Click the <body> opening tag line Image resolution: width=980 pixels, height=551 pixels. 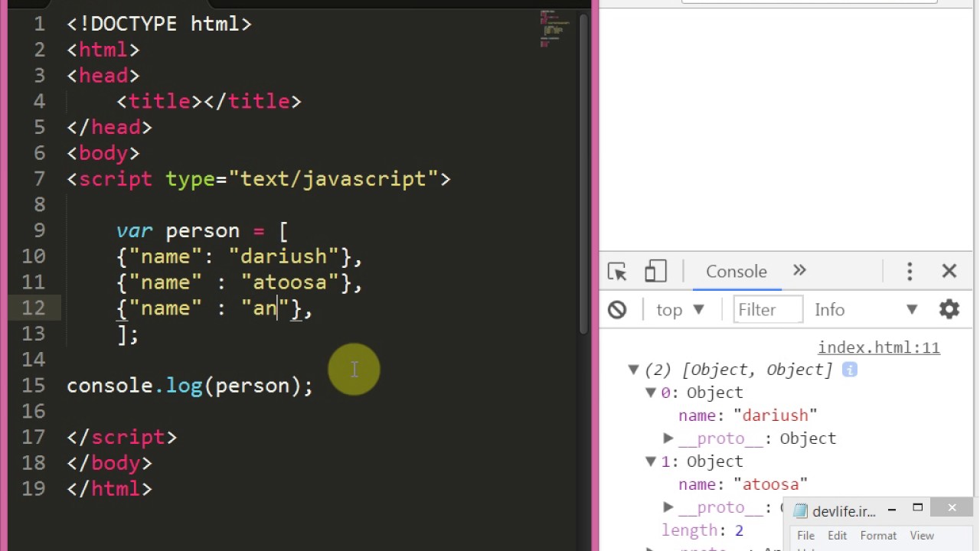click(103, 153)
